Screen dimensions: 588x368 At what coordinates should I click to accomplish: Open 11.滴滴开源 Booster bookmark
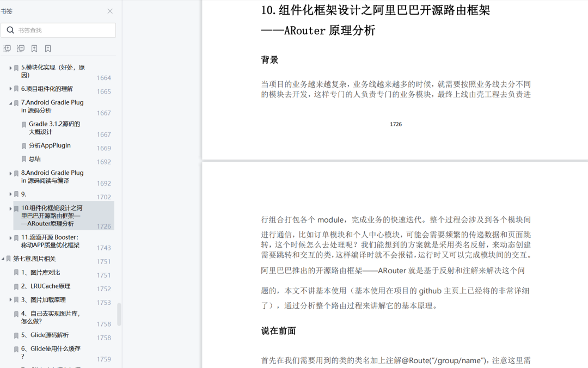pyautogui.click(x=50, y=241)
